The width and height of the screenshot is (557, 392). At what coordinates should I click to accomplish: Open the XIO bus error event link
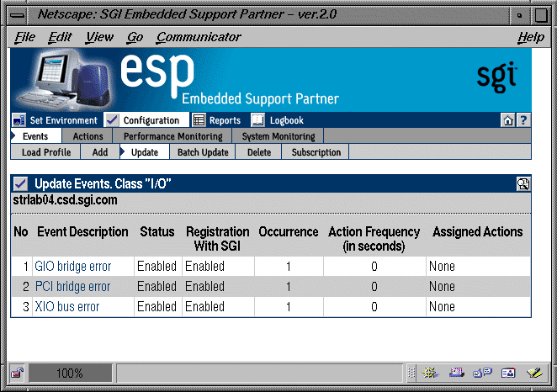pyautogui.click(x=66, y=307)
